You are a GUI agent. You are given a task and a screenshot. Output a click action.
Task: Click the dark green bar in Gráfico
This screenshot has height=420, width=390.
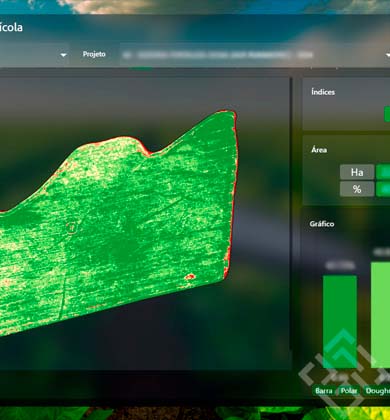coord(340,322)
